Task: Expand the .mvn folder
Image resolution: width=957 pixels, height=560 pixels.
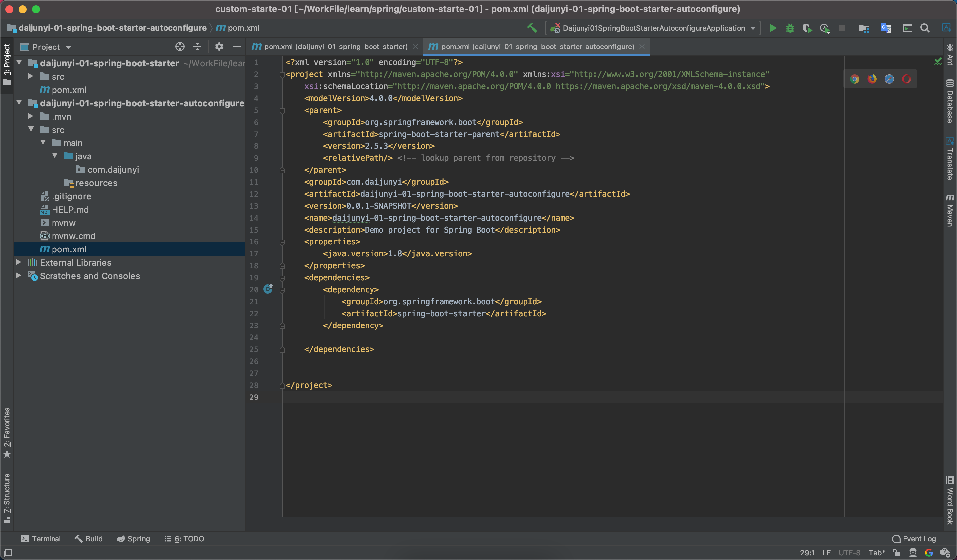Action: (x=30, y=116)
